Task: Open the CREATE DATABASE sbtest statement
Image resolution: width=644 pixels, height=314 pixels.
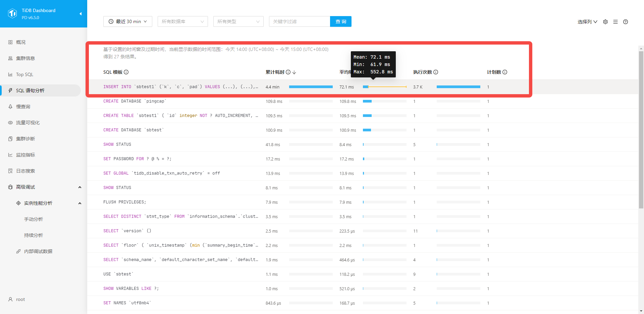Action: coord(363,130)
